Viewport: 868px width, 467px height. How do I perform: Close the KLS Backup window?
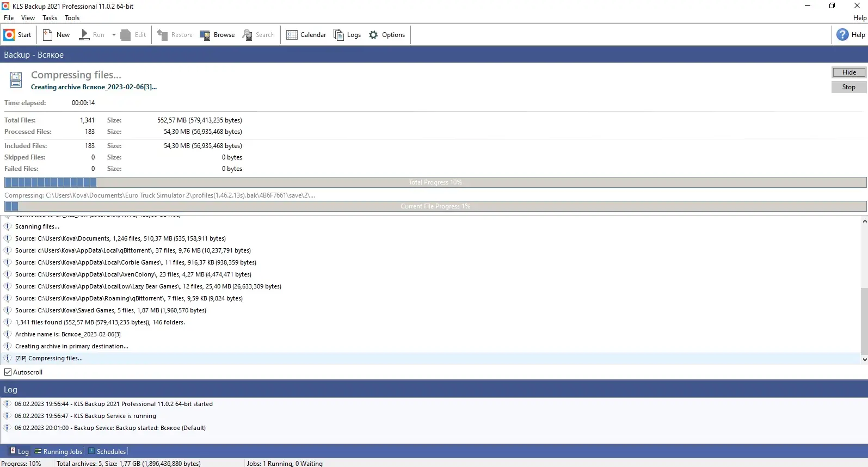(x=857, y=6)
